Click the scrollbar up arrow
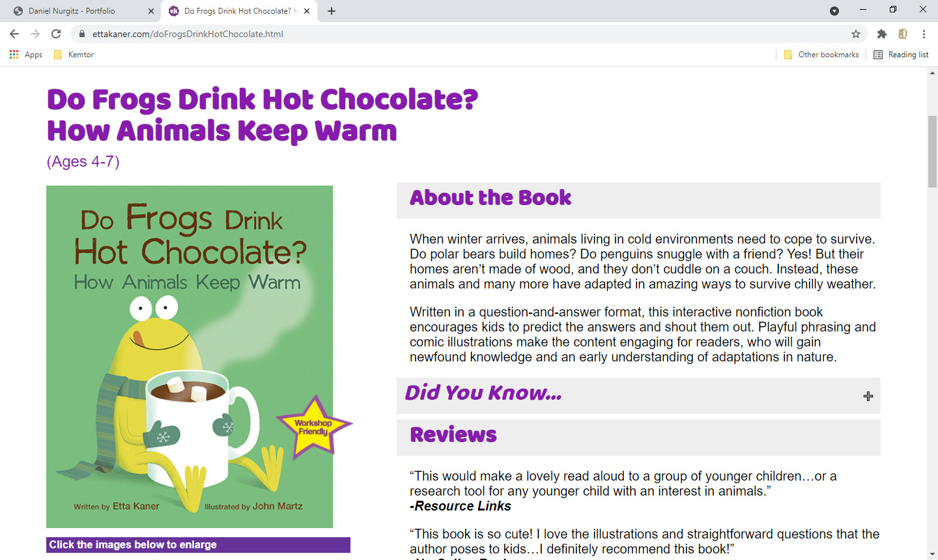 932,72
